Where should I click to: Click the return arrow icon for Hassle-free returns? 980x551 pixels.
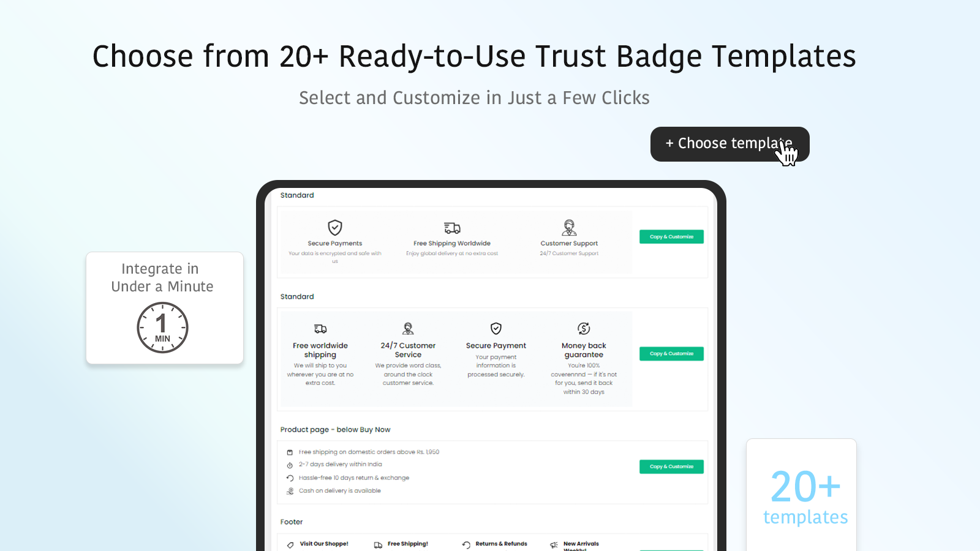coord(290,478)
